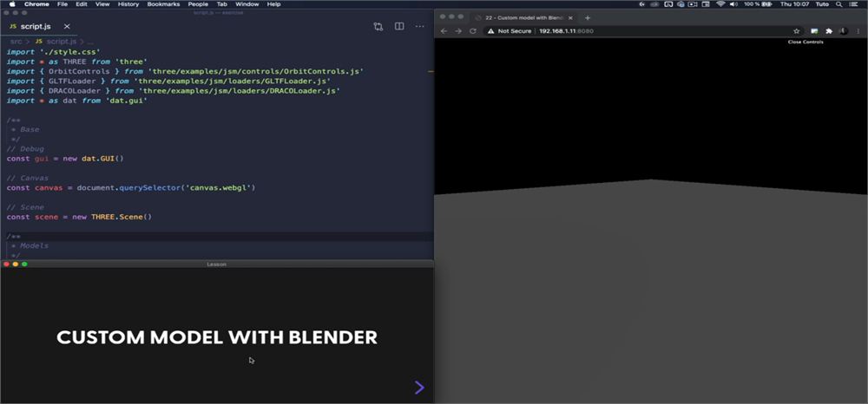Click the breadcrumb ellipsis after script.js
The height and width of the screenshot is (404, 868).
[x=90, y=42]
